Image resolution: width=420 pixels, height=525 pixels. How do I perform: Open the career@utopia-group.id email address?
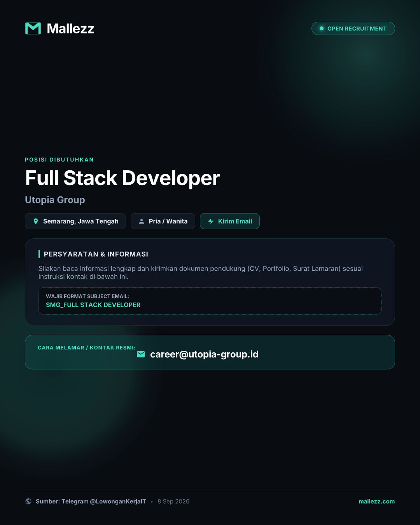(204, 354)
